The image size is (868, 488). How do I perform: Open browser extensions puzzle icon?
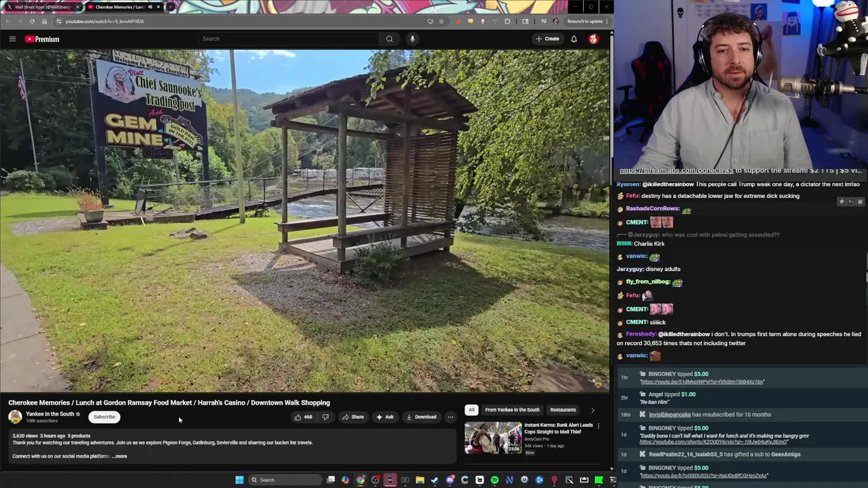point(507,21)
